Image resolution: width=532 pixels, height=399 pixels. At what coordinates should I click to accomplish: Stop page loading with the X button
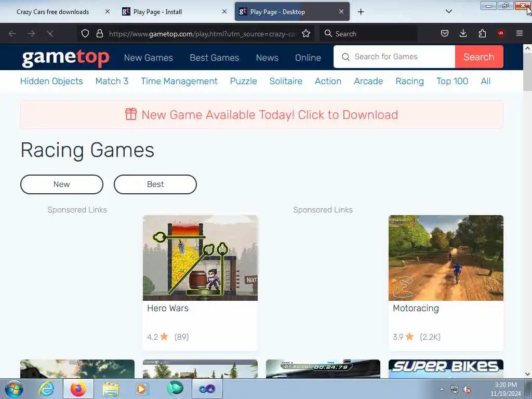point(50,34)
